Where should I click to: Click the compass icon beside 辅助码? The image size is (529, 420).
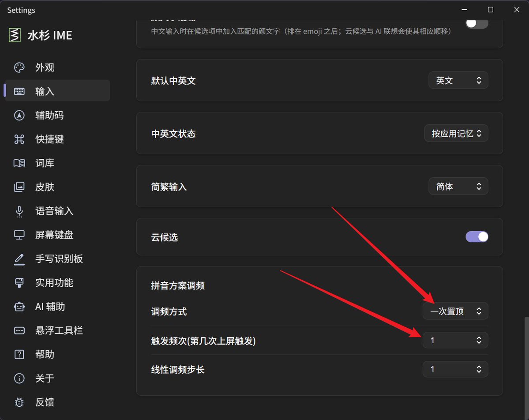[x=19, y=116]
